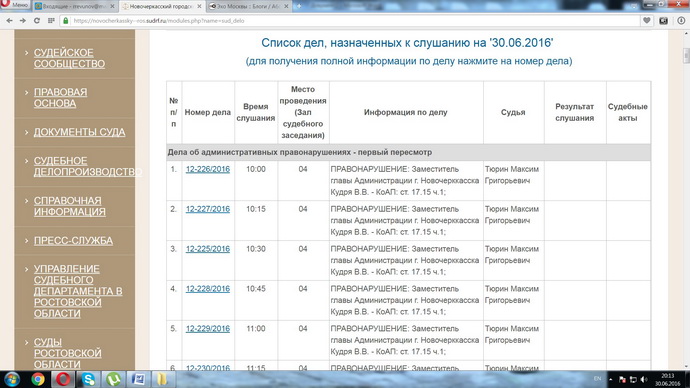This screenshot has width=690, height=388.
Task: Open УПРАВЛЕНИЕ СУДЕБНОГО ДЕПАРТАМЕНТА sidebar link
Action: tap(78, 291)
